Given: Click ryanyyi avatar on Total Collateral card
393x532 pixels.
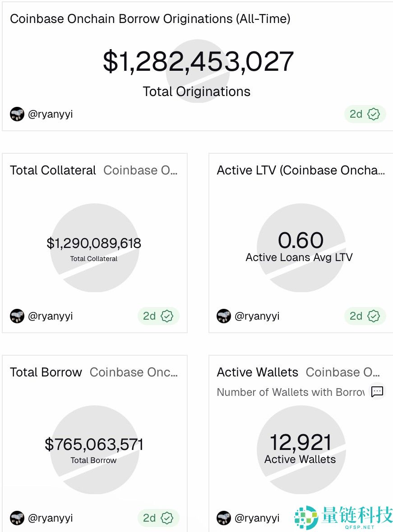Looking at the screenshot, I should click(x=17, y=316).
